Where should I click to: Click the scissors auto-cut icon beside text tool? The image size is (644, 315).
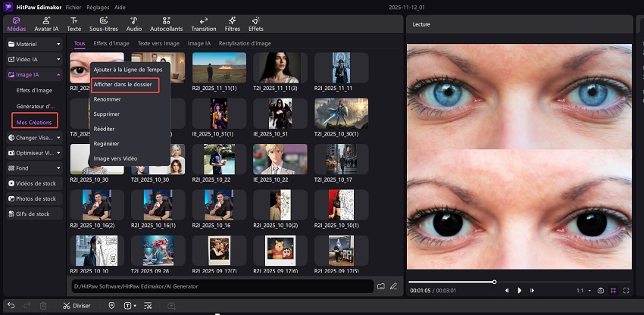pos(148,306)
